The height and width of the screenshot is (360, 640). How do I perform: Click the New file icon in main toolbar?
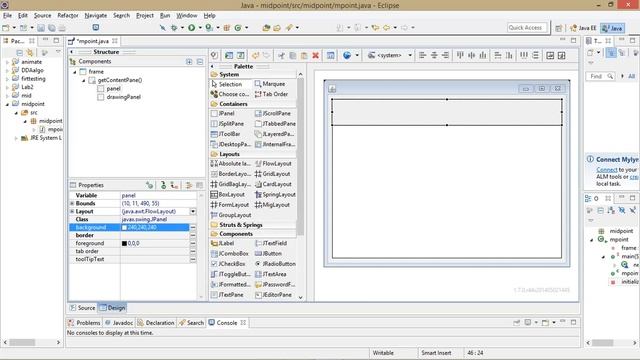coord(6,28)
